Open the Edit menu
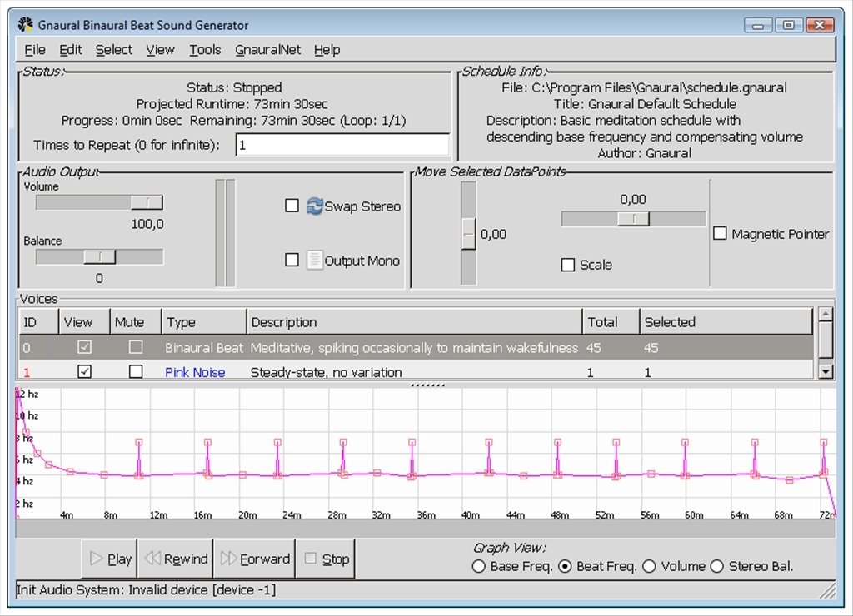The height and width of the screenshot is (616, 853). [x=71, y=50]
